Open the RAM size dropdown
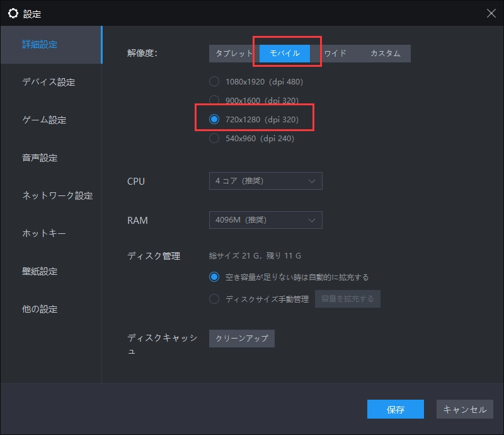 (265, 219)
